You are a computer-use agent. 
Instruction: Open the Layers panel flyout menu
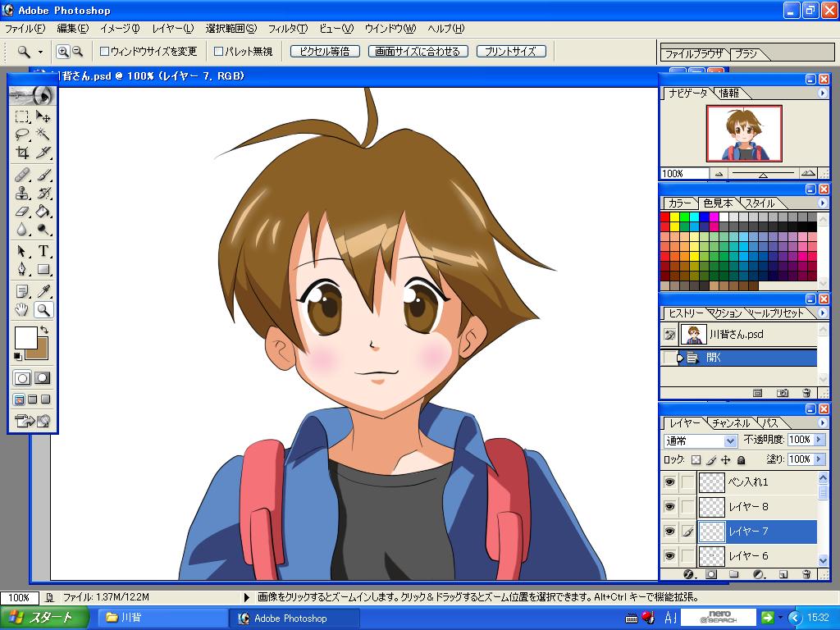[x=823, y=422]
